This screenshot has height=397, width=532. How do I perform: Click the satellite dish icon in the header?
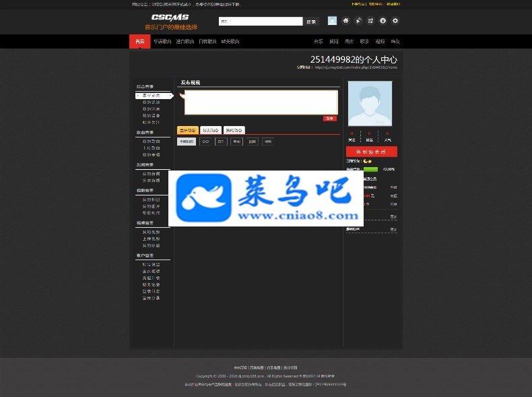coord(358,21)
